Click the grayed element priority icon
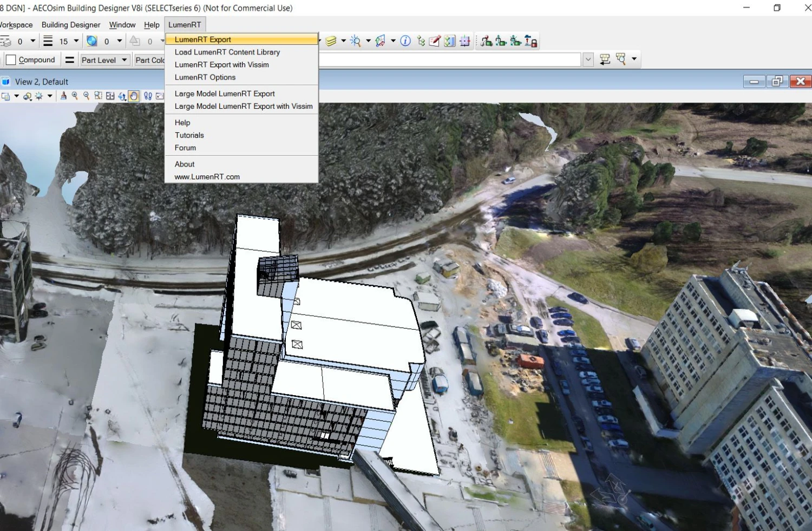Image resolution: width=812 pixels, height=531 pixels. tap(135, 41)
